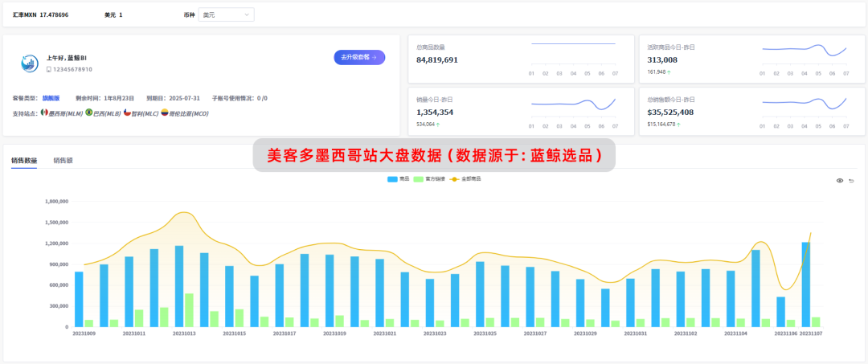
Task: Click the total sales value $35,525,408
Action: tap(670, 112)
